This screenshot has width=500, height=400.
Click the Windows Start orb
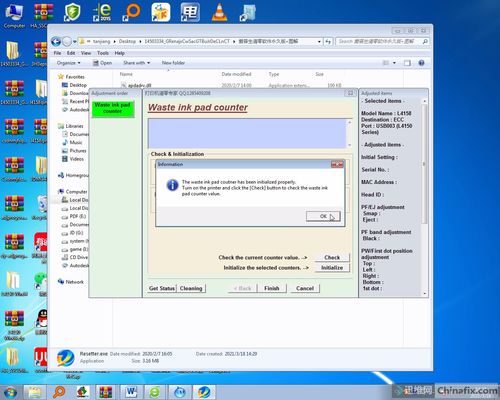(x=9, y=392)
